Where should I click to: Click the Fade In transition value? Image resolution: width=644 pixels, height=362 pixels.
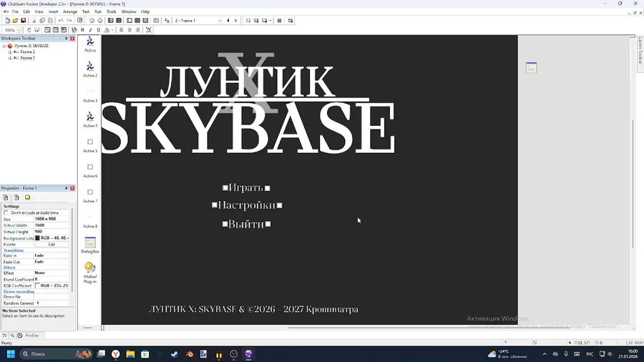coord(52,255)
